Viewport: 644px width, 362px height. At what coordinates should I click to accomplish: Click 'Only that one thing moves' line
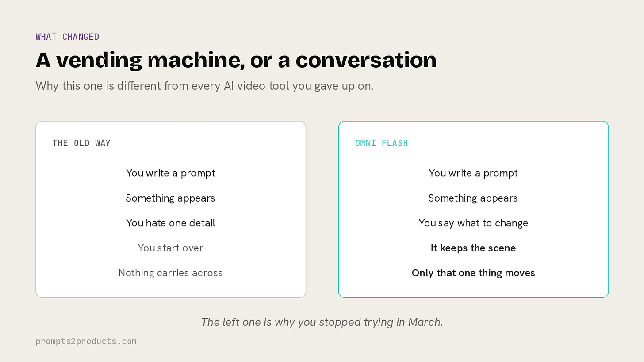[x=473, y=273]
